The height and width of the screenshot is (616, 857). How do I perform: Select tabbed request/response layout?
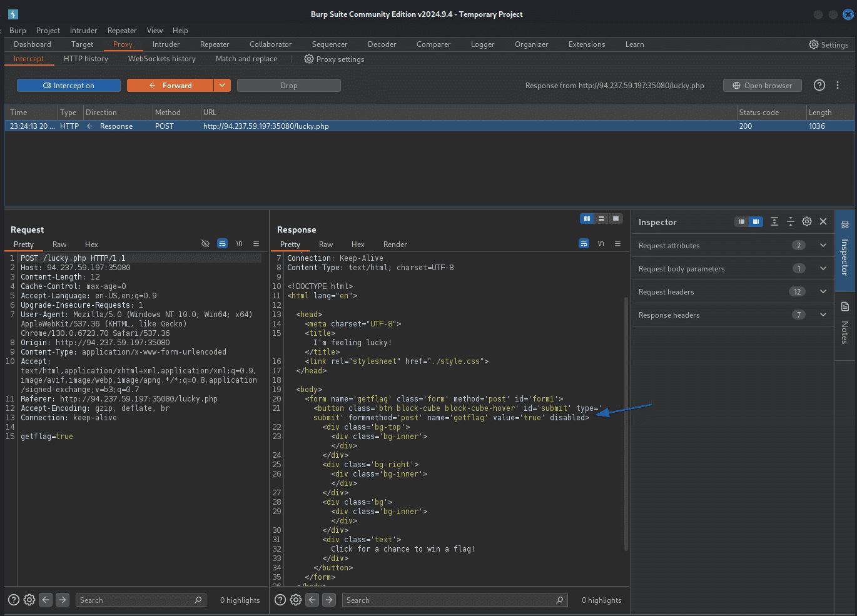(x=616, y=218)
